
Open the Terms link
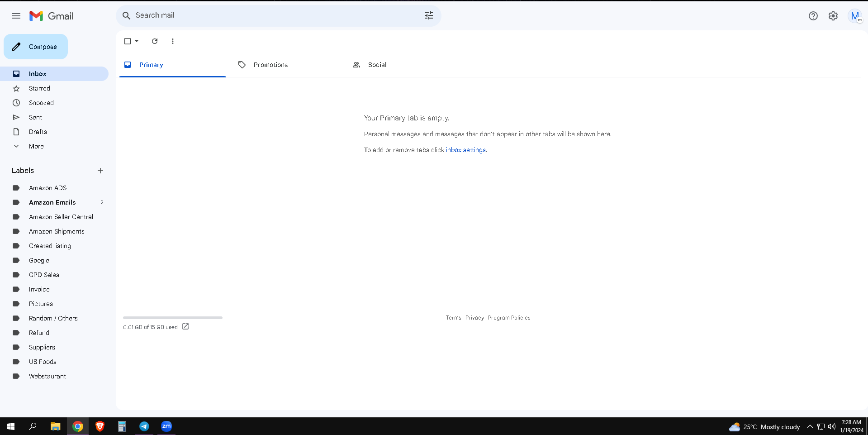tap(453, 318)
